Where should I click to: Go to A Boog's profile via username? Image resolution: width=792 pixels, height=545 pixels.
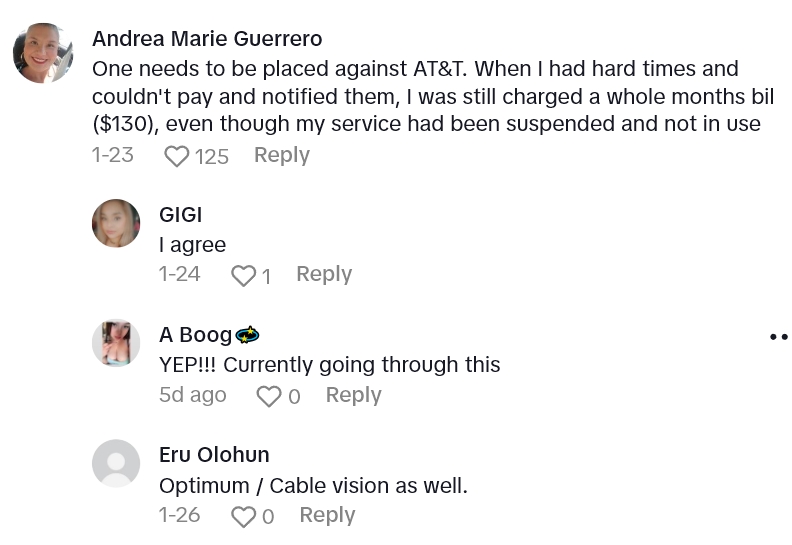(x=195, y=335)
